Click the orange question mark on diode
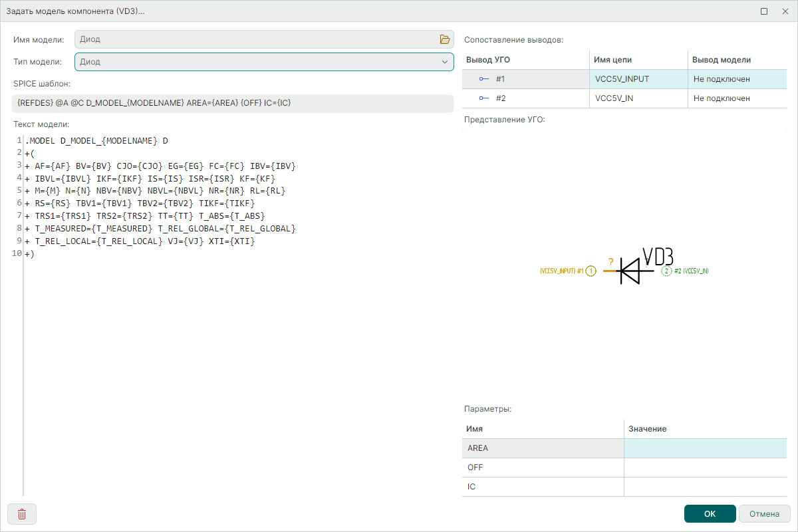The height and width of the screenshot is (532, 798). [610, 262]
